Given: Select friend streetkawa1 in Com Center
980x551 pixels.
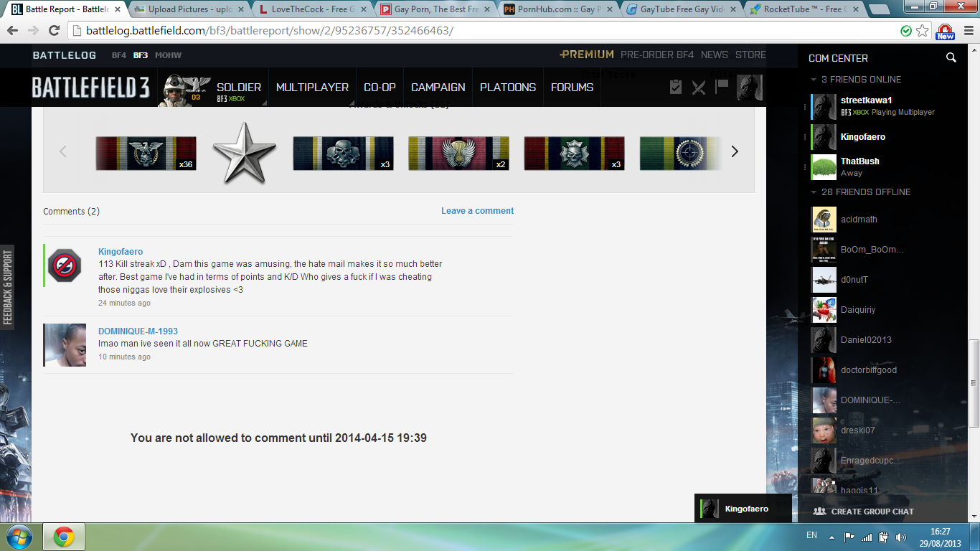Looking at the screenshot, I should pos(867,100).
